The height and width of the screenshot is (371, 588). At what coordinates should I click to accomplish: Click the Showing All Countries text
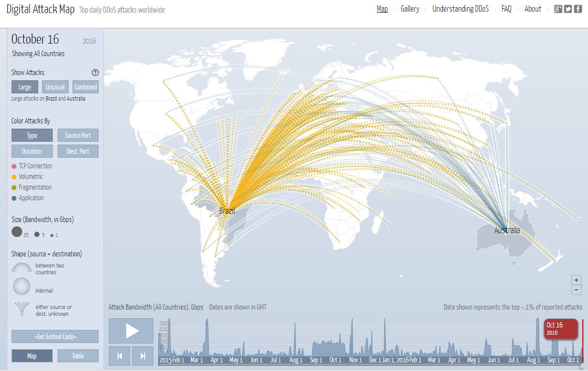point(38,54)
